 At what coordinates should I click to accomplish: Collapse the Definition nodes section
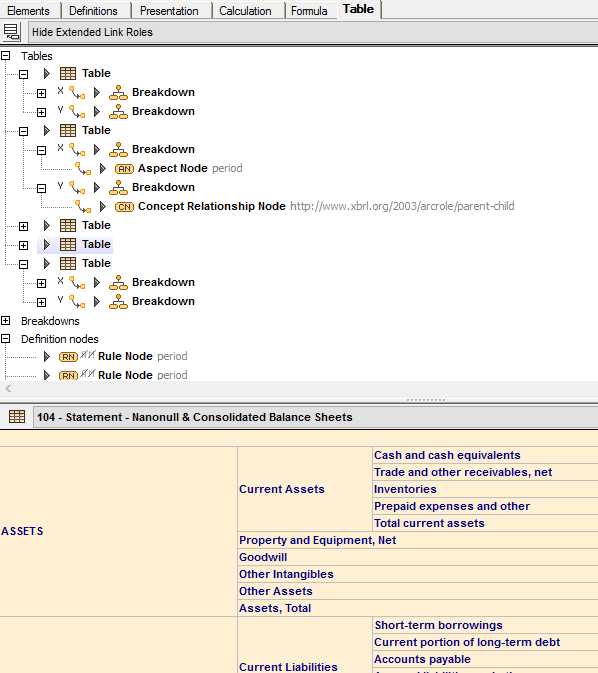pyautogui.click(x=6, y=339)
